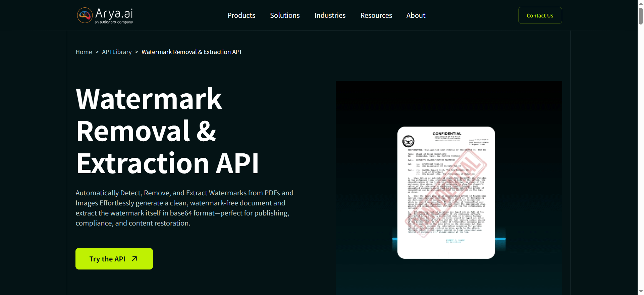644x295 pixels.
Task: Open the Products menu
Action: tap(241, 15)
